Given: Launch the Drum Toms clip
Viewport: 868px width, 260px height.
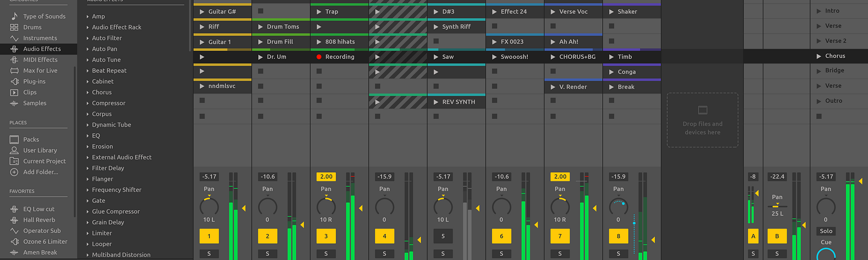Looking at the screenshot, I should pos(260,27).
